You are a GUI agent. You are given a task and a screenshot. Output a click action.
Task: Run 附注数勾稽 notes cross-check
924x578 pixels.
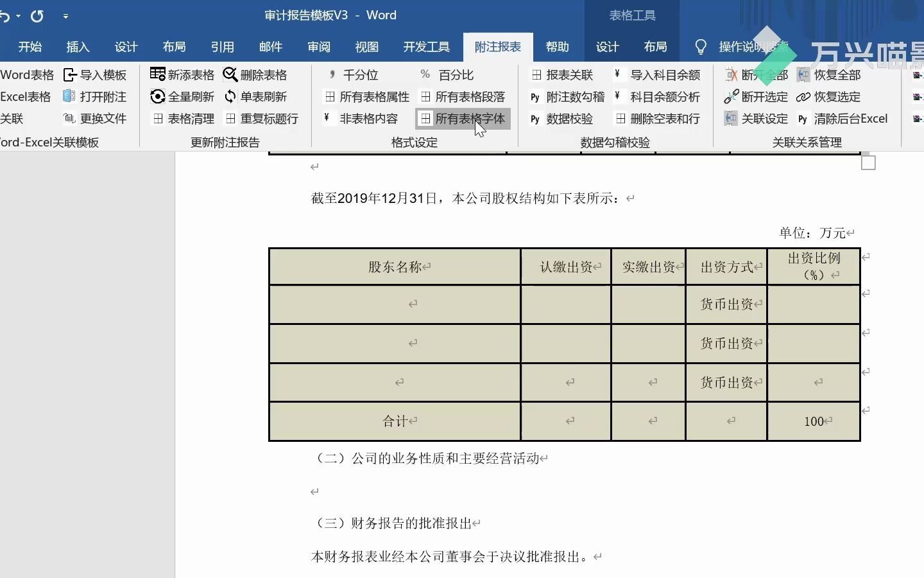[568, 97]
